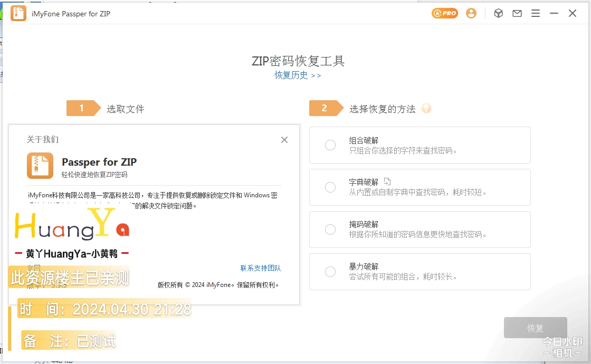The image size is (591, 364).
Task: Click the 尝试所有可能的组合 description
Action: pyautogui.click(x=403, y=276)
